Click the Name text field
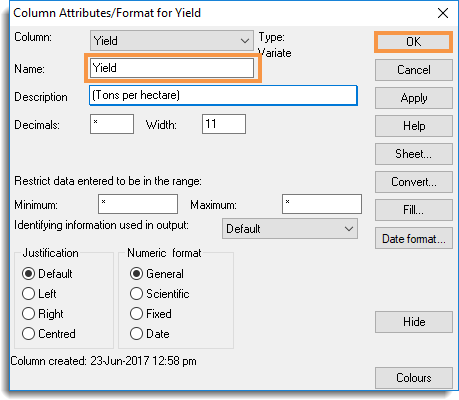This screenshot has height=400, width=459. 172,68
